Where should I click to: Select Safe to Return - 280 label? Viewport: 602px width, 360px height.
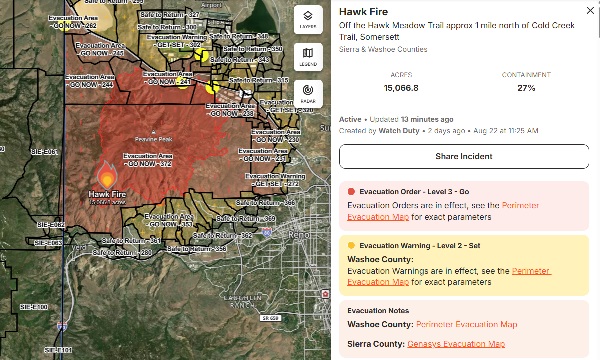122,253
